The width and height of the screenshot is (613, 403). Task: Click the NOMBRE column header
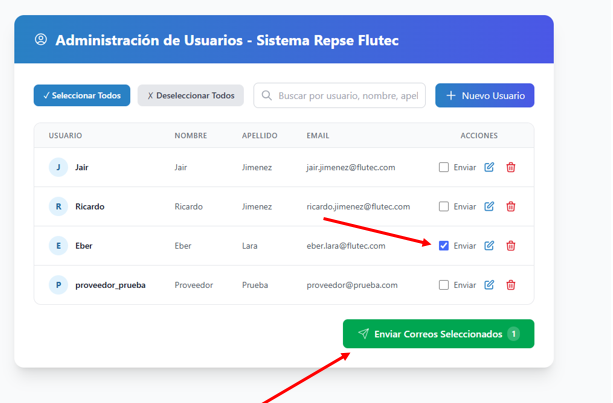191,136
